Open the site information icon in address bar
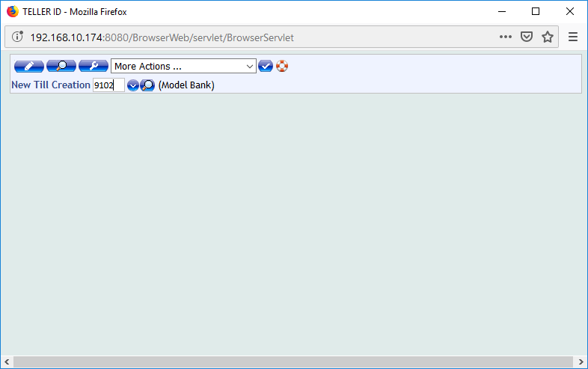This screenshot has height=369, width=588. coord(17,37)
